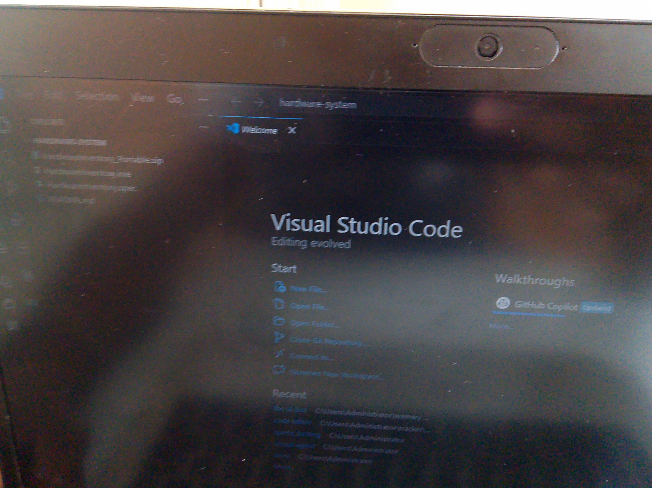Image resolution: width=652 pixels, height=488 pixels.
Task: Open the Go menu
Action: [x=174, y=99]
